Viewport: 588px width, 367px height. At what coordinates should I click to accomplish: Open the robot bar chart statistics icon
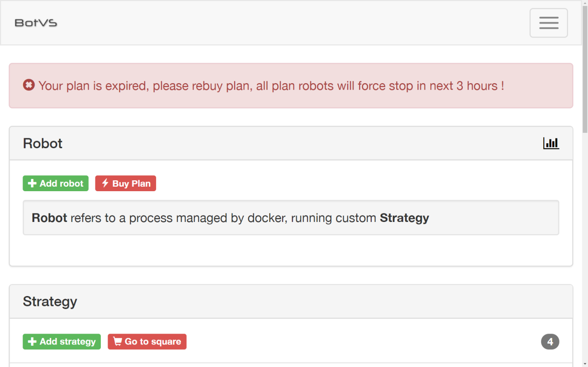point(551,143)
